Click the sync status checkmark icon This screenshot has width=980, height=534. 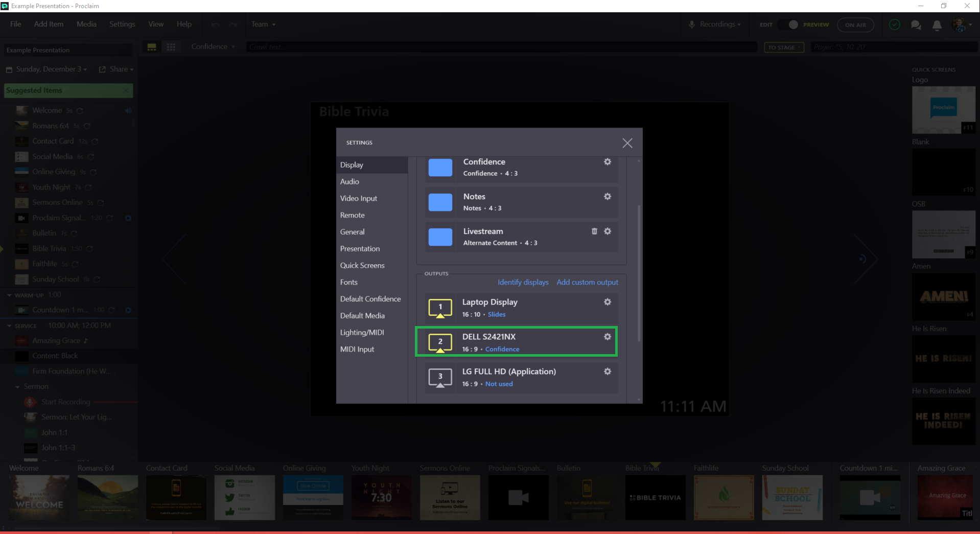tap(894, 25)
